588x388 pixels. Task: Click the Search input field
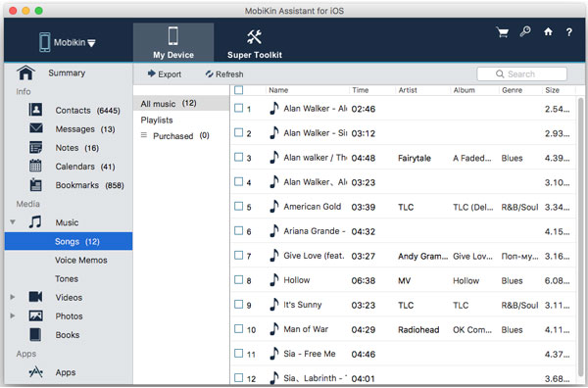521,73
